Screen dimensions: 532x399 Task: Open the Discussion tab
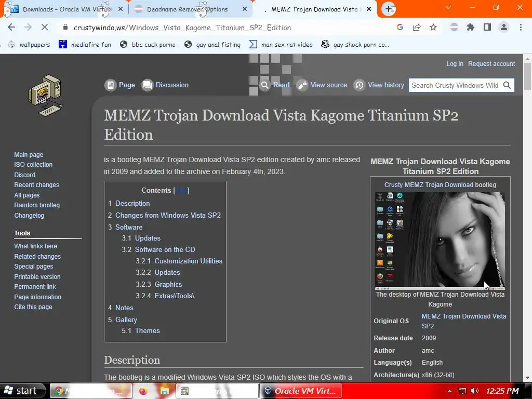click(165, 85)
